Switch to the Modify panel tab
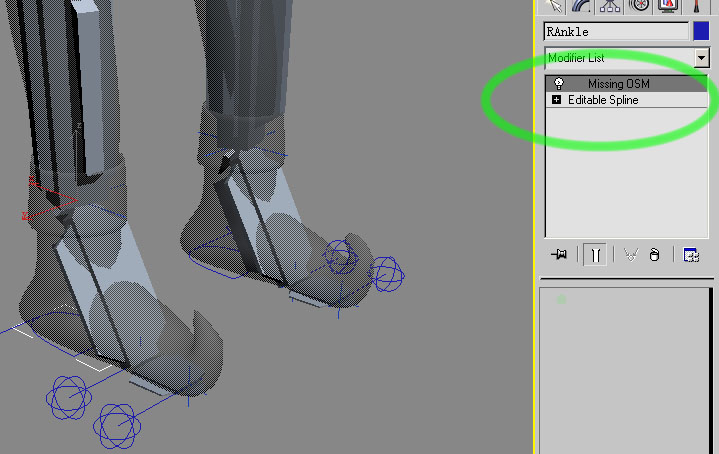Viewport: 719px width, 454px height. [583, 6]
